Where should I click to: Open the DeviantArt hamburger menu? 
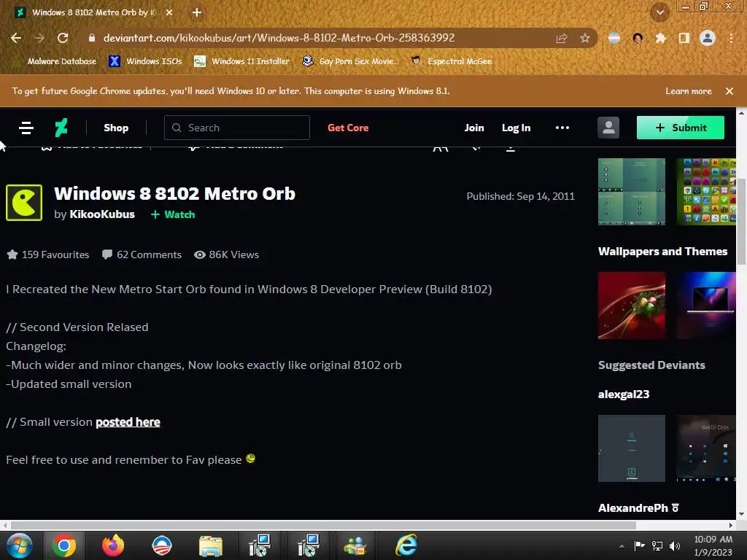(x=26, y=128)
